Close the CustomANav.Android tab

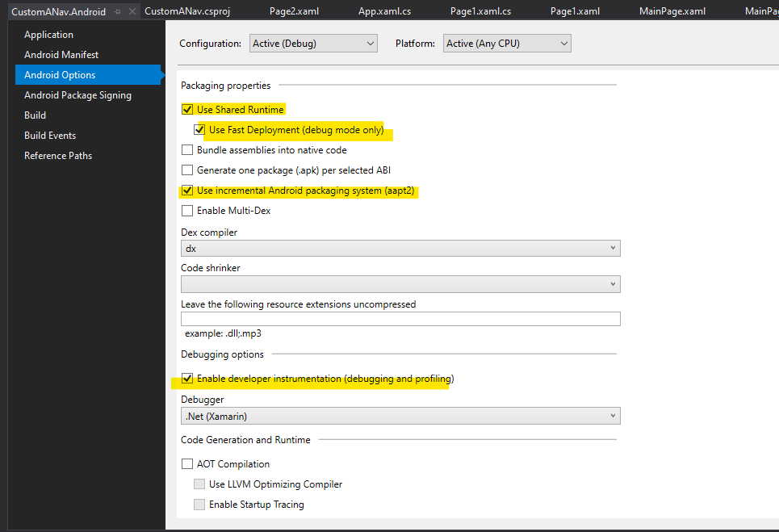click(x=132, y=11)
